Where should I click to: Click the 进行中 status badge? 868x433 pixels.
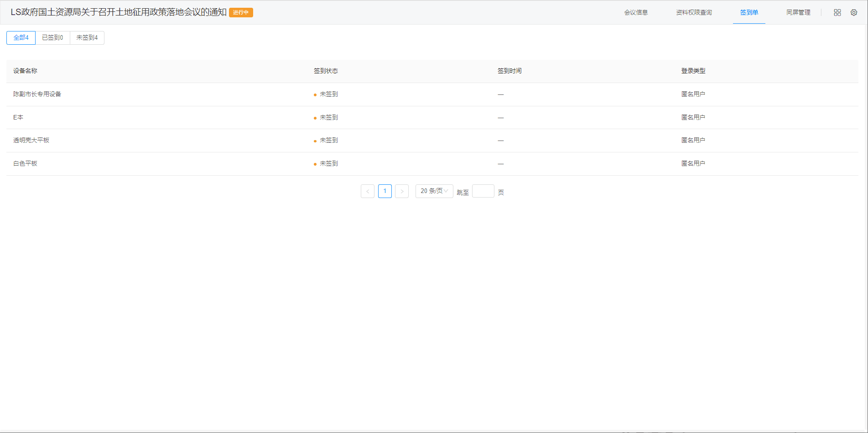click(x=241, y=12)
